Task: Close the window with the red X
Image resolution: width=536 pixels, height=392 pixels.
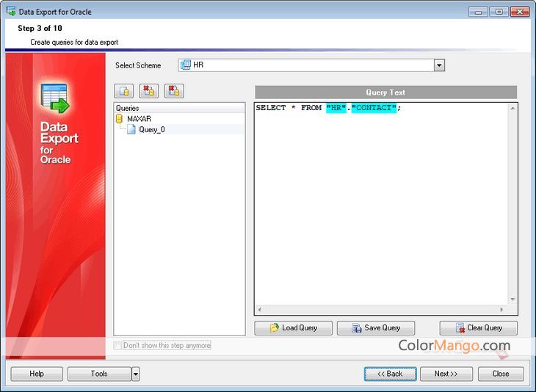Action: click(x=520, y=12)
